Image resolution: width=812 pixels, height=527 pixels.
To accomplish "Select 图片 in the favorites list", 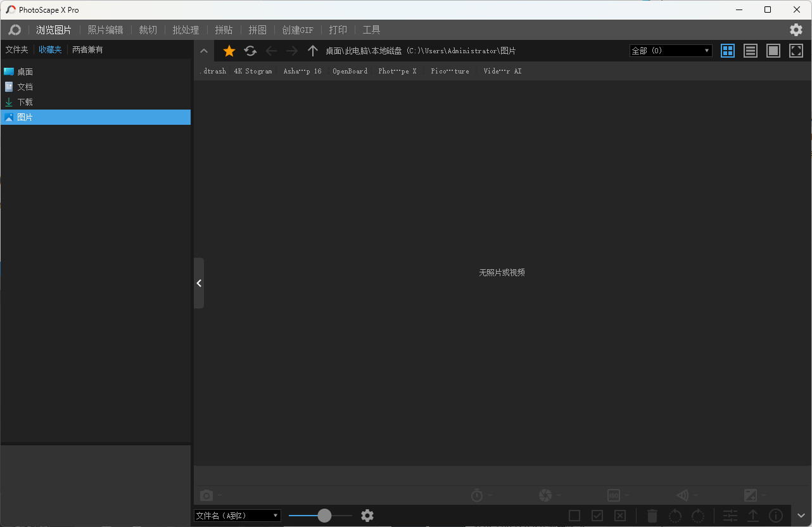I will (96, 117).
